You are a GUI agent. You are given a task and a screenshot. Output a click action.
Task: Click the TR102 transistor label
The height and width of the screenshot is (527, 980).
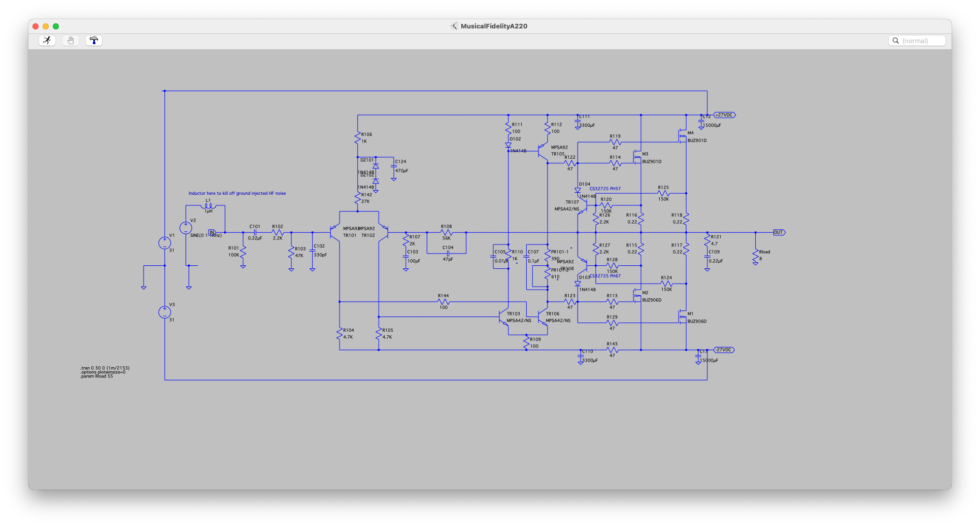click(368, 235)
